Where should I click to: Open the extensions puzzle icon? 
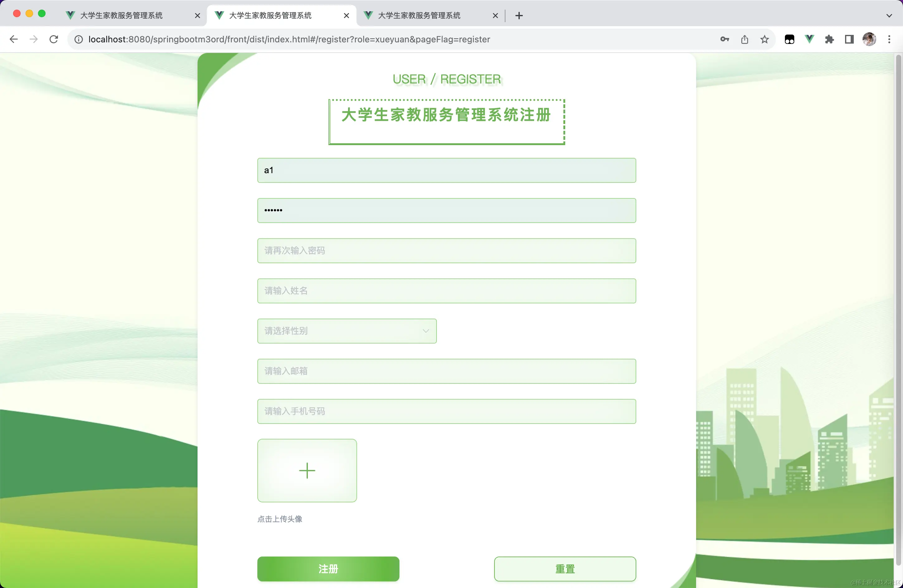click(x=829, y=40)
